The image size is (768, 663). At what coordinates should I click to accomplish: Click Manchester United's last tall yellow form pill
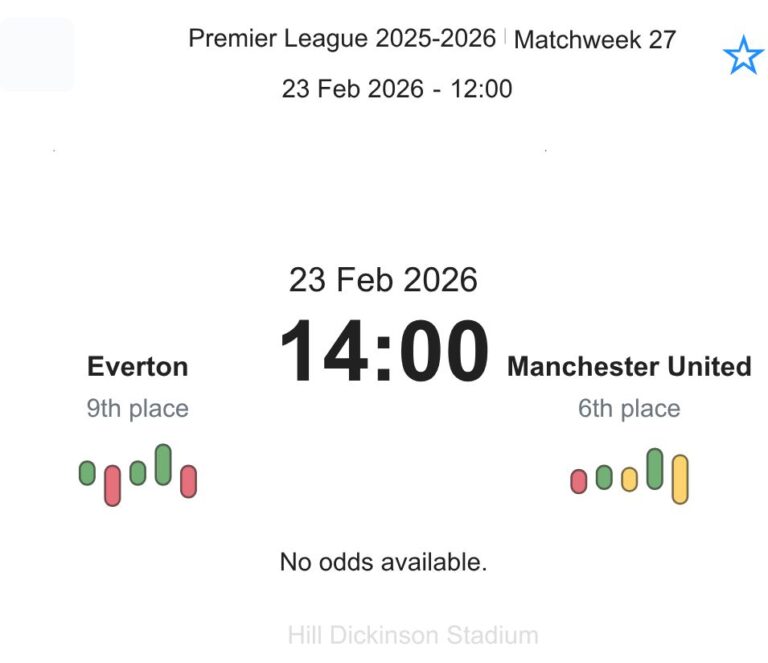[x=680, y=479]
